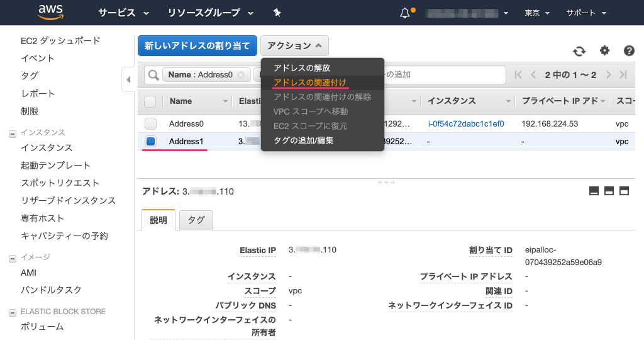Toggle the select-all checkbox
The width and height of the screenshot is (644, 340).
(150, 101)
